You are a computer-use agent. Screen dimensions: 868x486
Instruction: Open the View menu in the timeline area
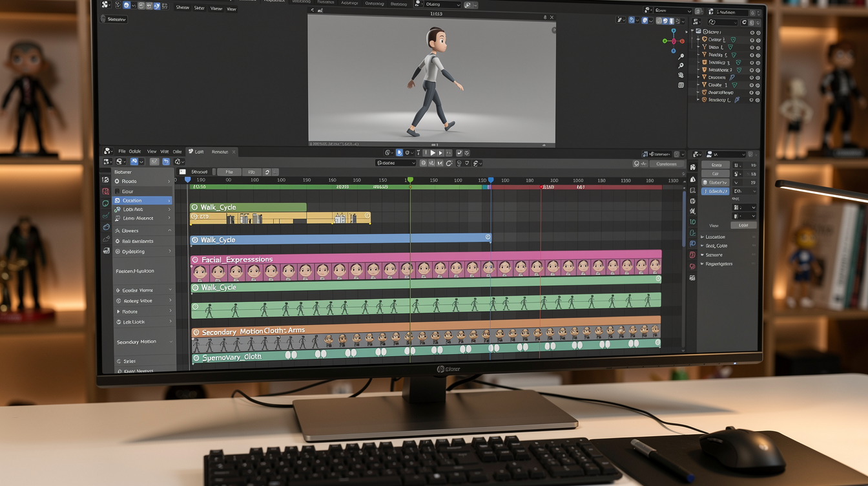pyautogui.click(x=151, y=151)
